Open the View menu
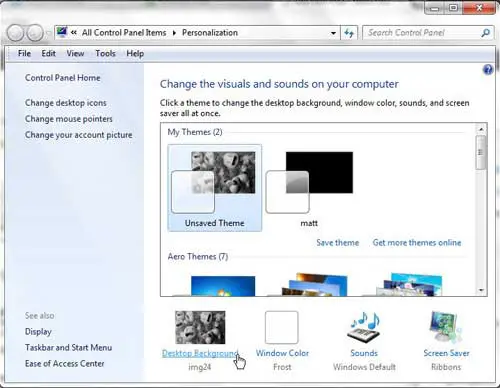500x388 pixels. pos(75,53)
